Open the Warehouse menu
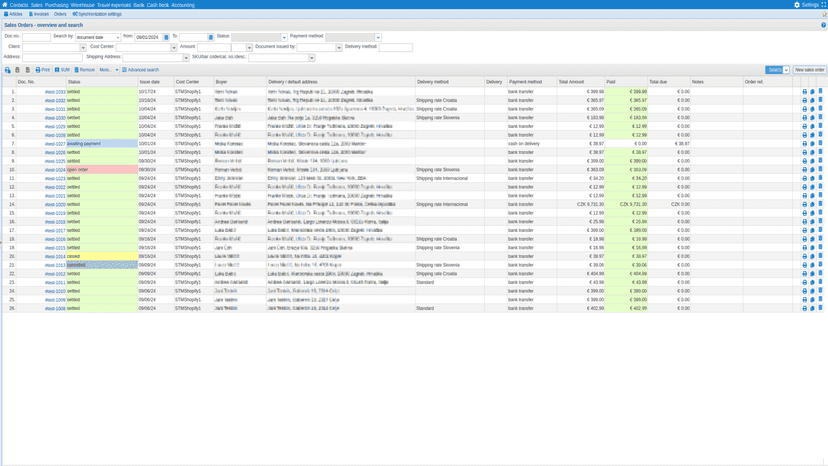Viewport: 828px width, 466px height. [82, 5]
